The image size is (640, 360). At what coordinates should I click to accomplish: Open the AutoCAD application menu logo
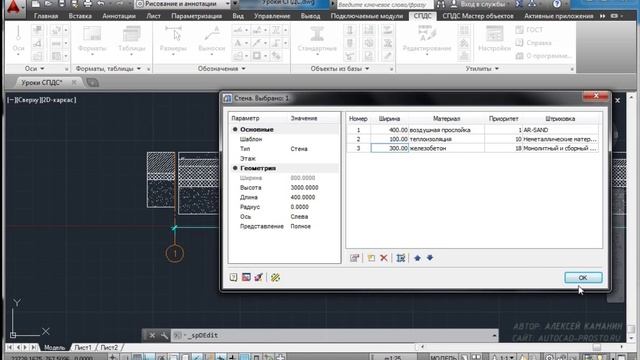click(x=13, y=7)
